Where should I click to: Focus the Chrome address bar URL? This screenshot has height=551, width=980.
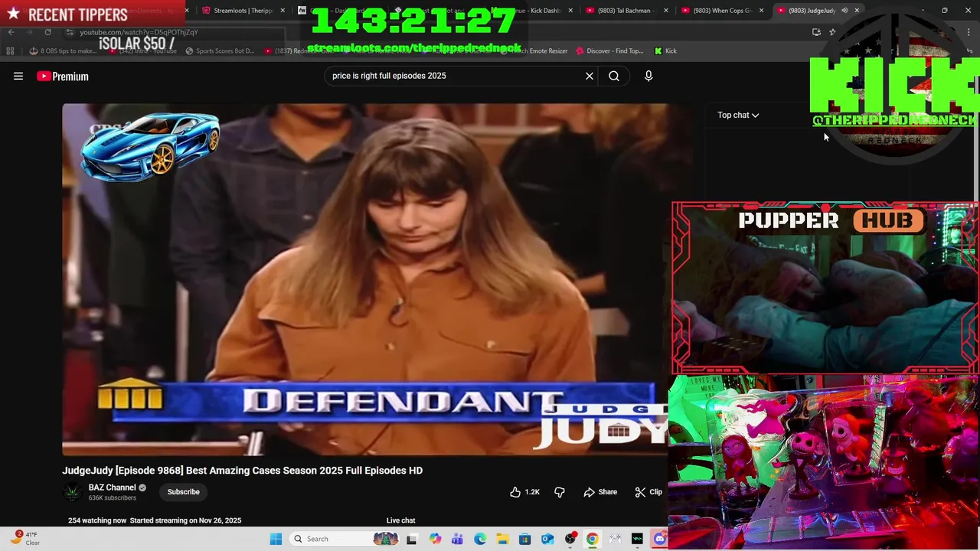(x=139, y=32)
